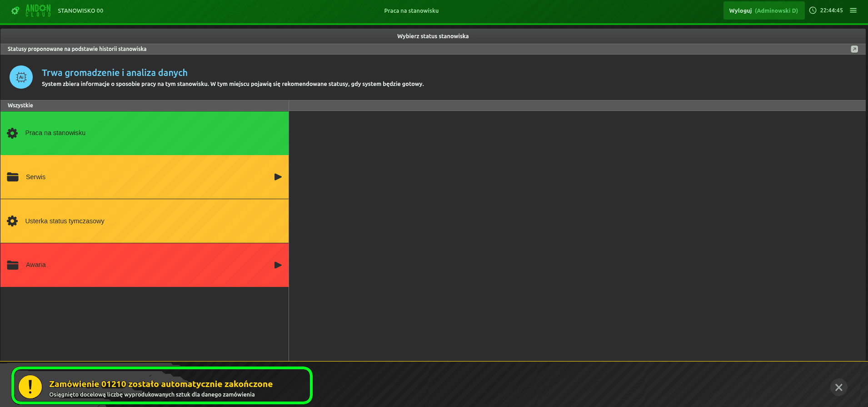Screen dimensions: 868x407
Task: Click the yellow exclamation warning icon
Action: [x=30, y=387]
